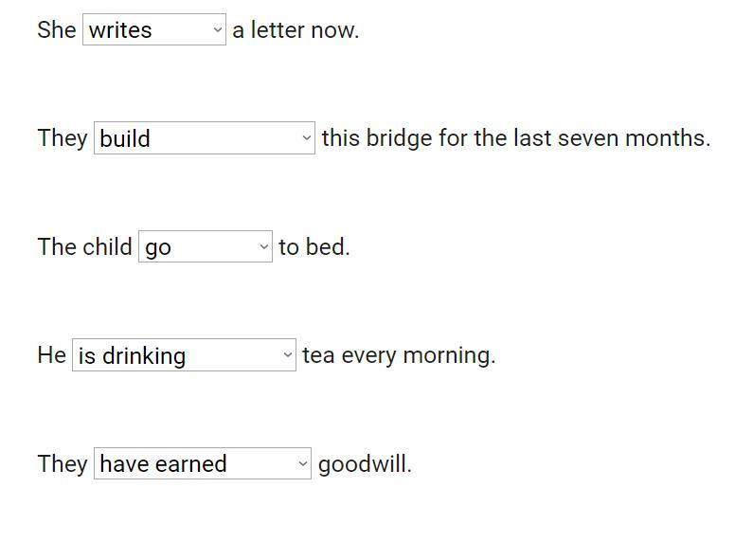
Task: Click the chevron arrow beside 'writes'
Action: click(218, 30)
